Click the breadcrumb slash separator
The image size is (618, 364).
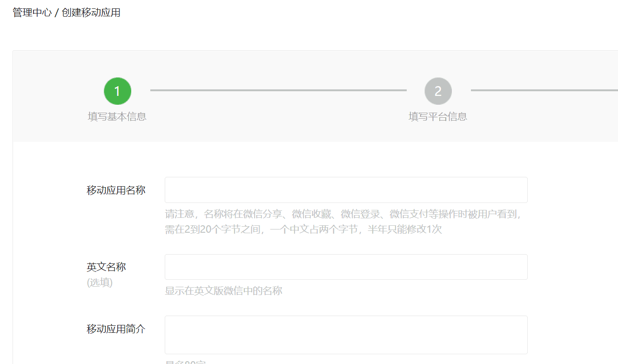57,13
